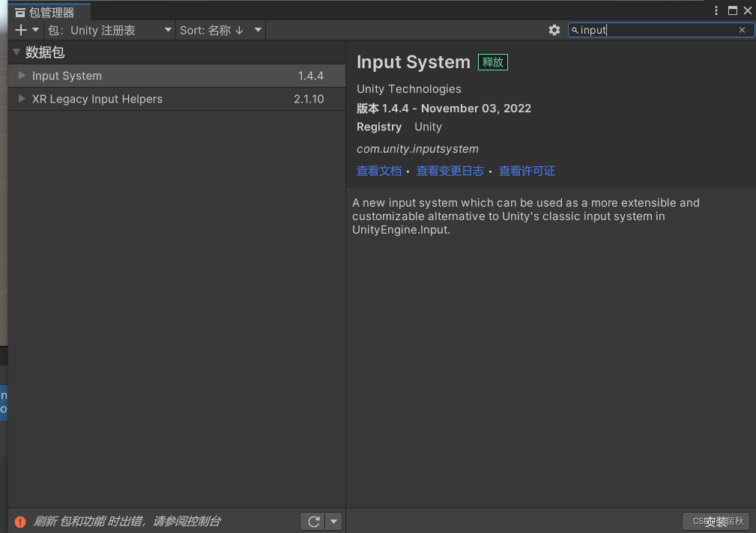Open the Sort 名称 dropdown
Screen dimensions: 756x533
coord(221,31)
